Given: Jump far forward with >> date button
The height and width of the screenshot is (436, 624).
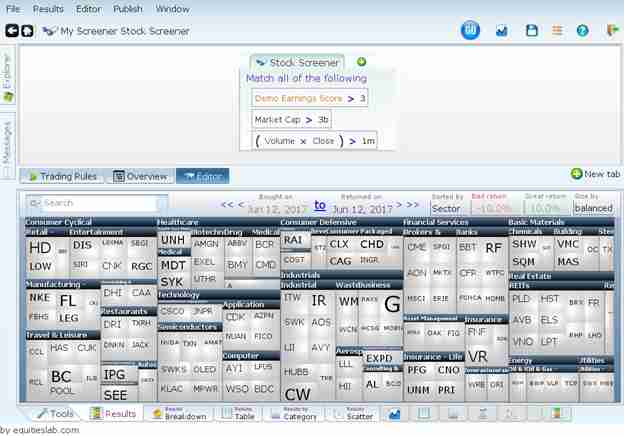Looking at the screenshot, I should click(413, 204).
